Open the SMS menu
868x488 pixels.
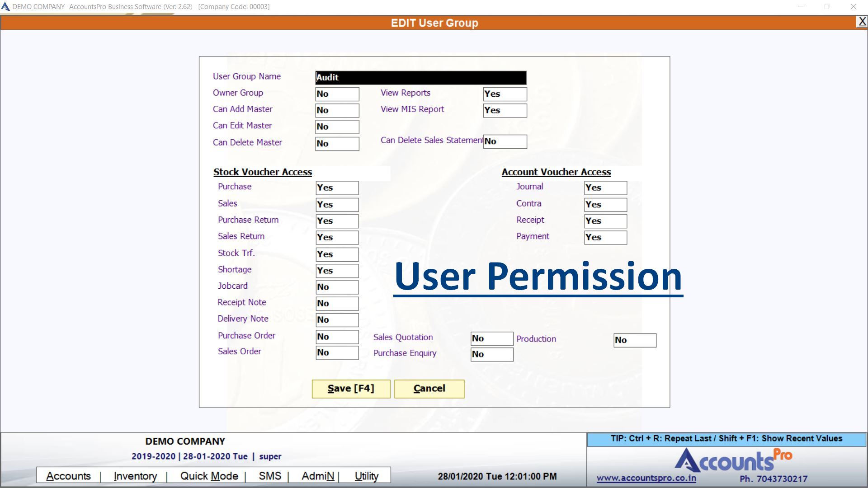pos(270,476)
